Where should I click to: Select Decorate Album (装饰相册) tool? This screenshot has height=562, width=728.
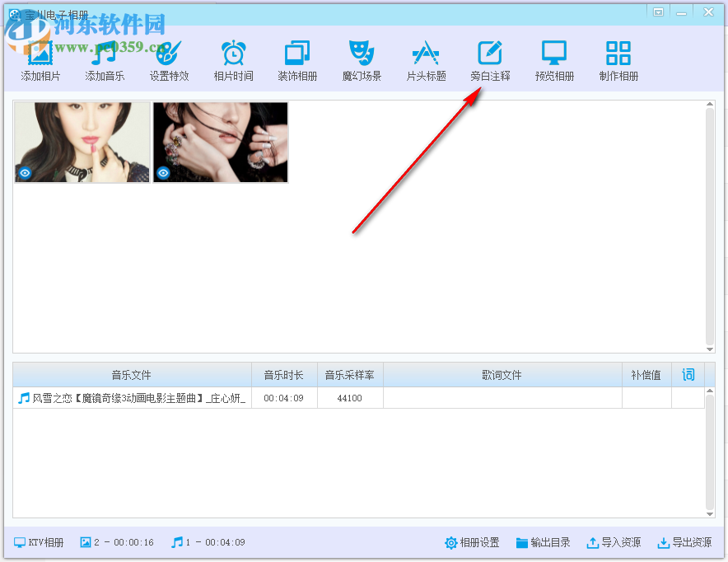pyautogui.click(x=297, y=60)
